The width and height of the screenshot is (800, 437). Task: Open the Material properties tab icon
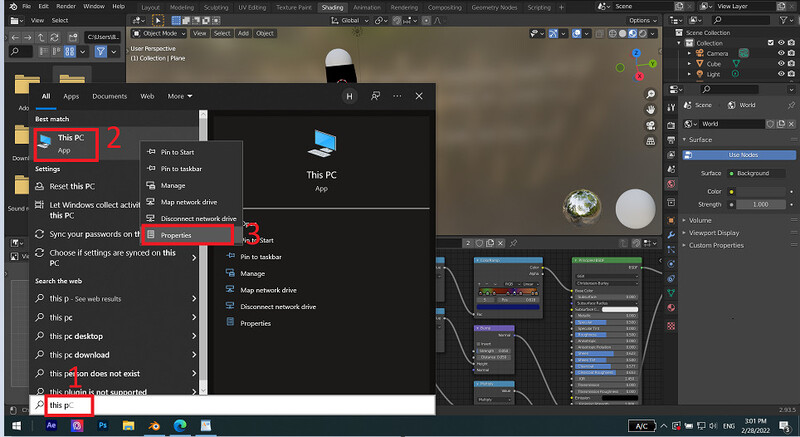[x=671, y=308]
